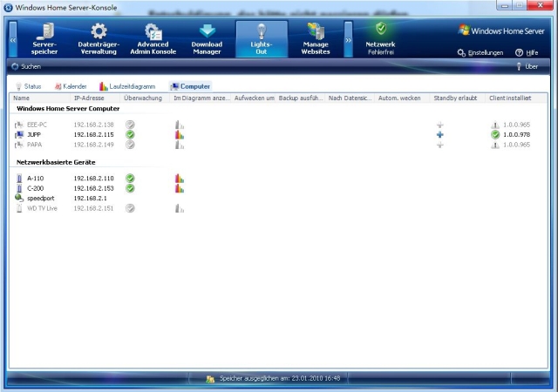The image size is (558, 392).
Task: Toggle diagram display for WD TV Live
Action: pos(180,208)
